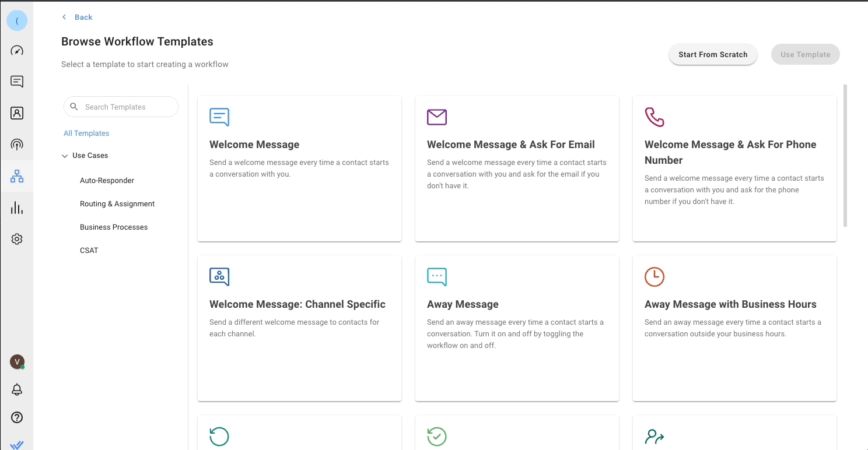
Task: Open the Settings gear icon in sidebar
Action: (17, 239)
